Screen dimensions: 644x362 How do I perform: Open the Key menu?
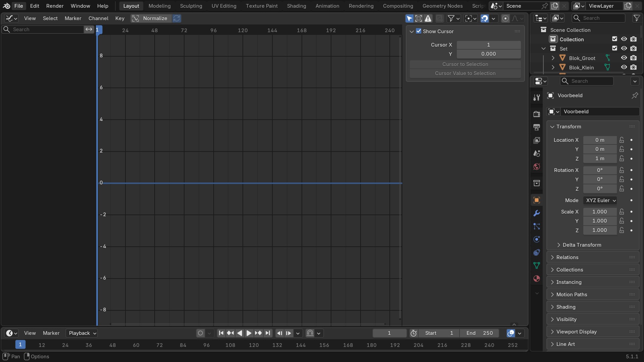pos(120,18)
